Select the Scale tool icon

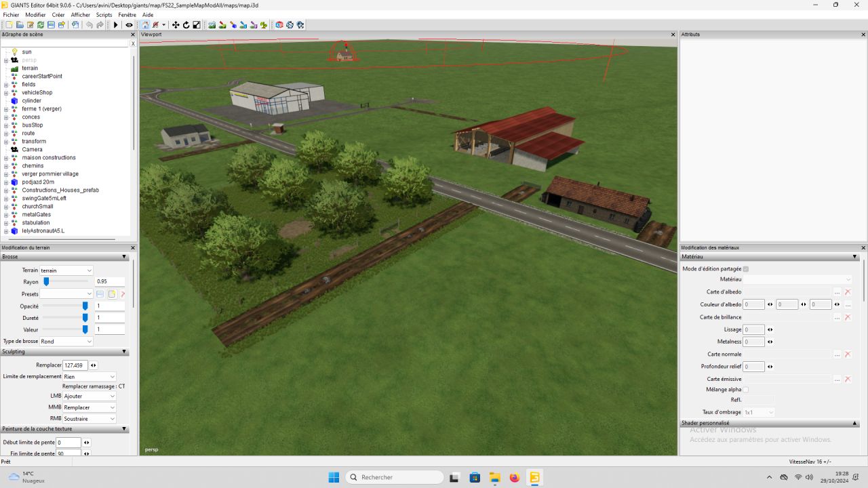click(x=197, y=25)
